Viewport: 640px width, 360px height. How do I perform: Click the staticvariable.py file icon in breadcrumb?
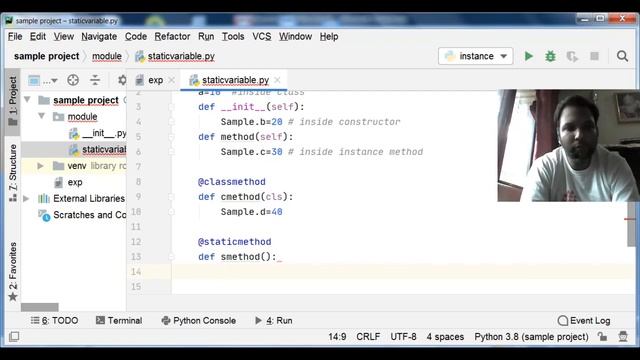(140, 56)
